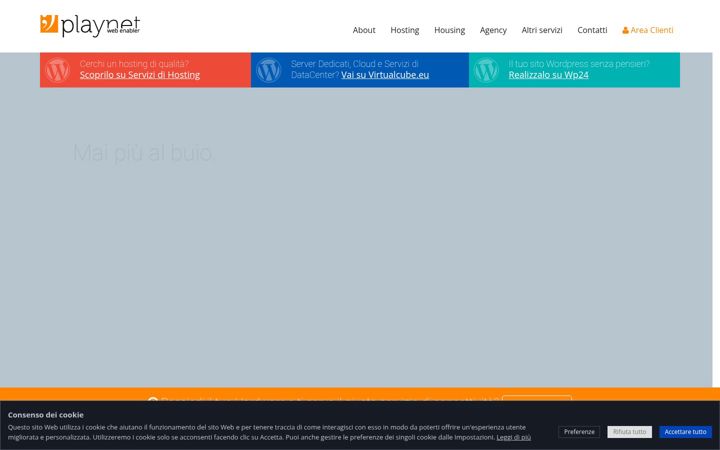Click Accettare tutto cookie button
720x450 pixels.
tap(686, 432)
